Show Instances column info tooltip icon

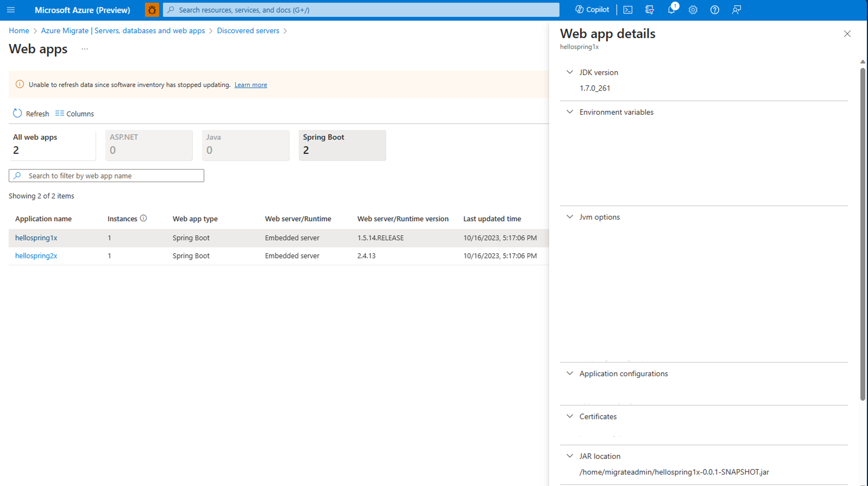(x=144, y=218)
